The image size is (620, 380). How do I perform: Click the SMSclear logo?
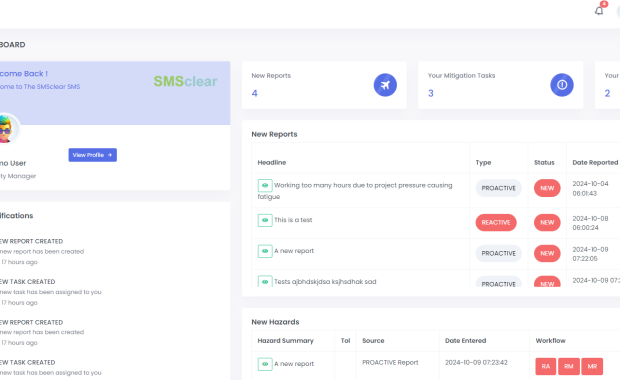point(185,81)
